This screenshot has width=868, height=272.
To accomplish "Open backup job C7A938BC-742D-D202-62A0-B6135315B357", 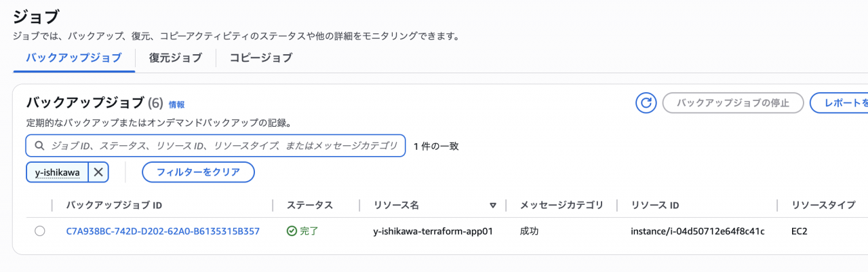I will pyautogui.click(x=163, y=231).
